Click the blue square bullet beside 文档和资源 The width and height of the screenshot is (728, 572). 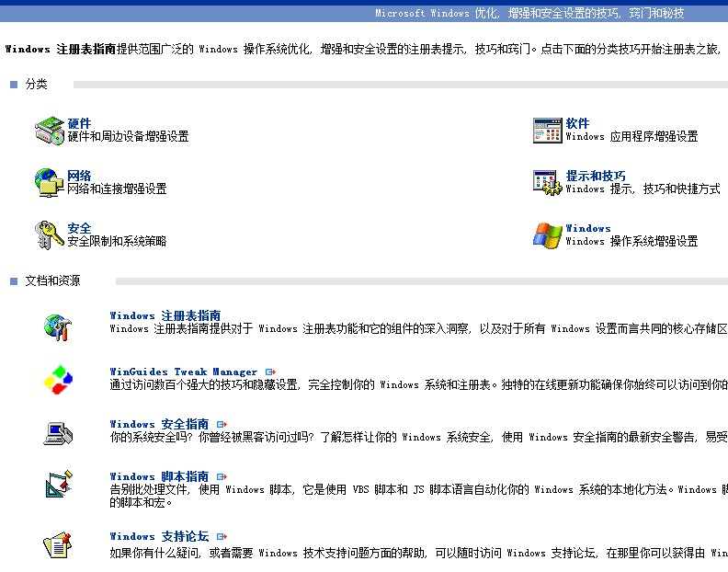pos(14,281)
